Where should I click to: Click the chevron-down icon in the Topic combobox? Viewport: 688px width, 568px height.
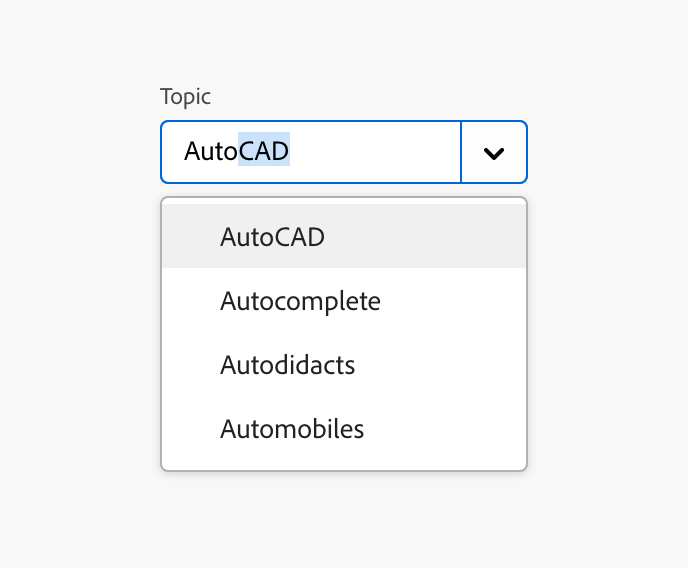coord(494,153)
